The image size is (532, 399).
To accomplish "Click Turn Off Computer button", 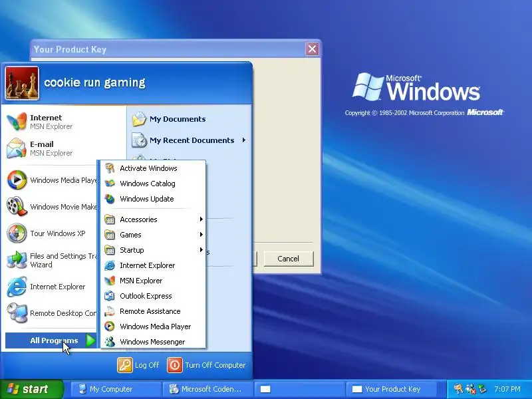I will 206,365.
